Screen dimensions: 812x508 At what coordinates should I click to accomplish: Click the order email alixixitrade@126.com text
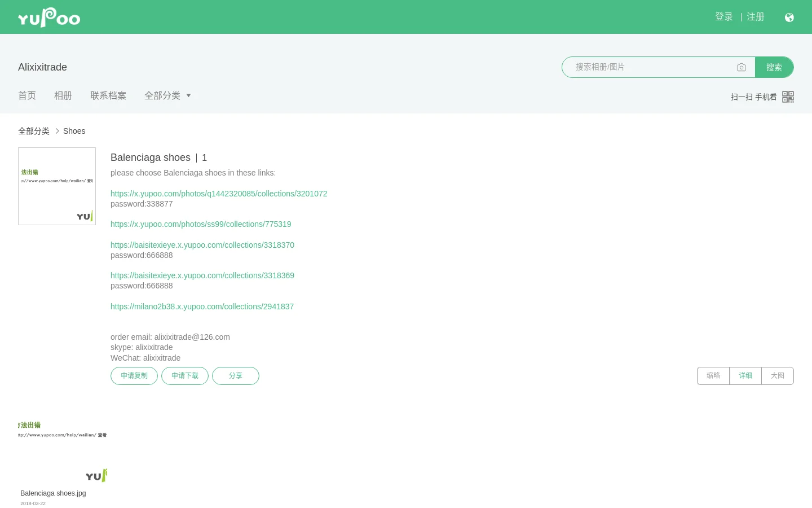(x=170, y=337)
